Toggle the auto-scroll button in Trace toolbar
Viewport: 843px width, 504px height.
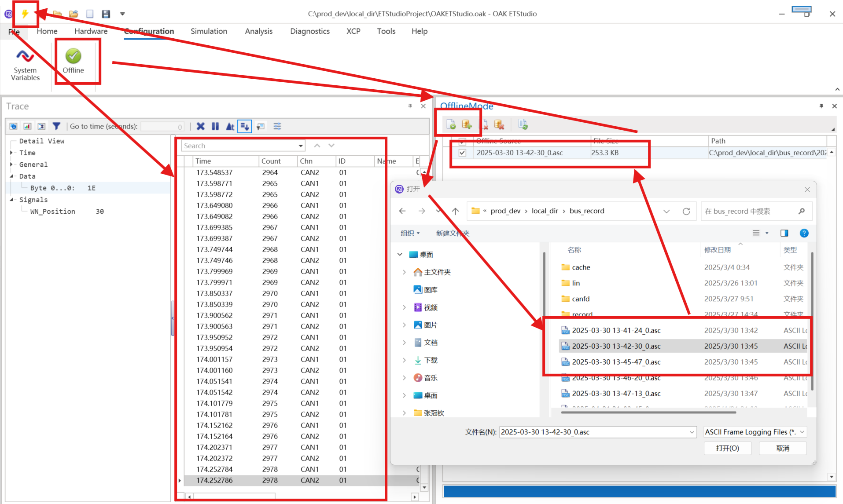point(244,126)
